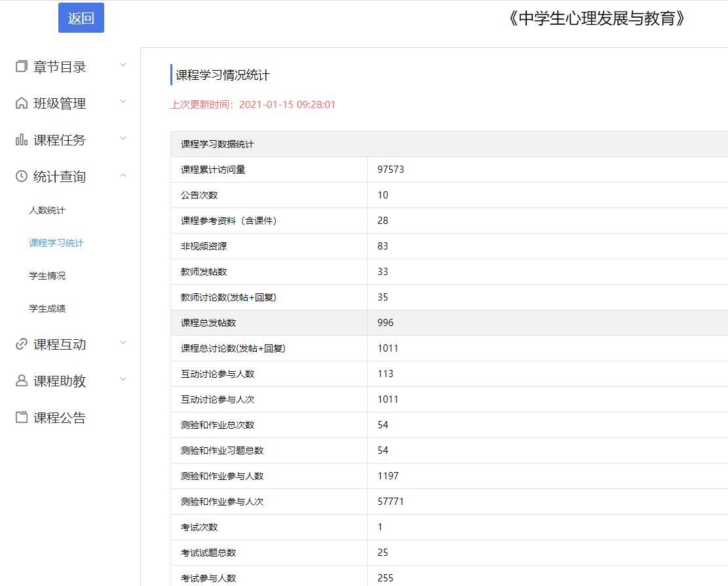Click the 返回 back button
Image resolution: width=728 pixels, height=586 pixels.
click(81, 18)
